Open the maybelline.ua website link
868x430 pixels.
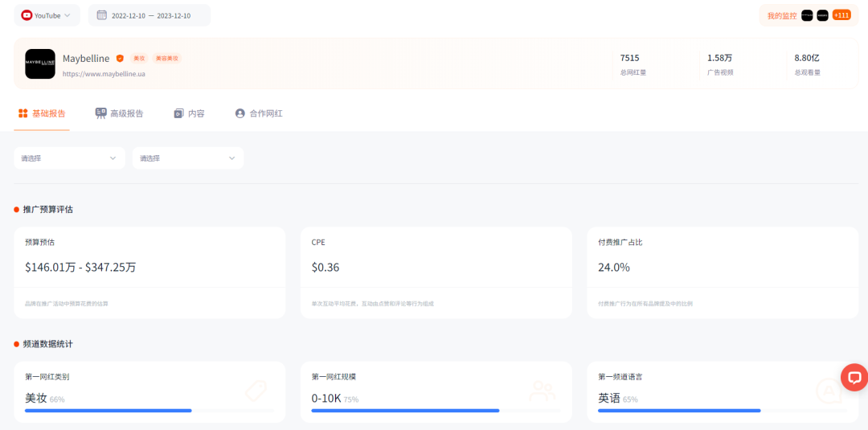tap(104, 74)
